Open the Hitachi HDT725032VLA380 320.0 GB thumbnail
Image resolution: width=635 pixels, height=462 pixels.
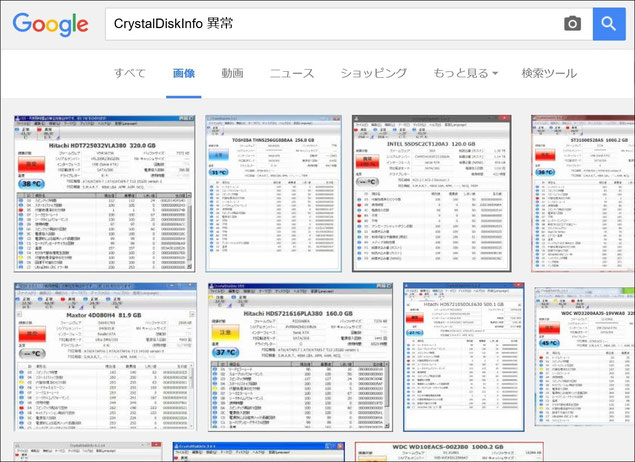coord(104,194)
